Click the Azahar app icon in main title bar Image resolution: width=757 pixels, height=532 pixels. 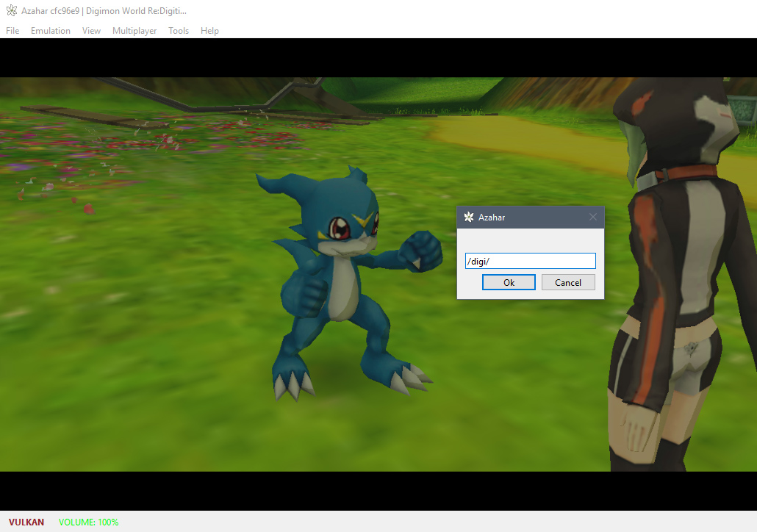(12, 10)
